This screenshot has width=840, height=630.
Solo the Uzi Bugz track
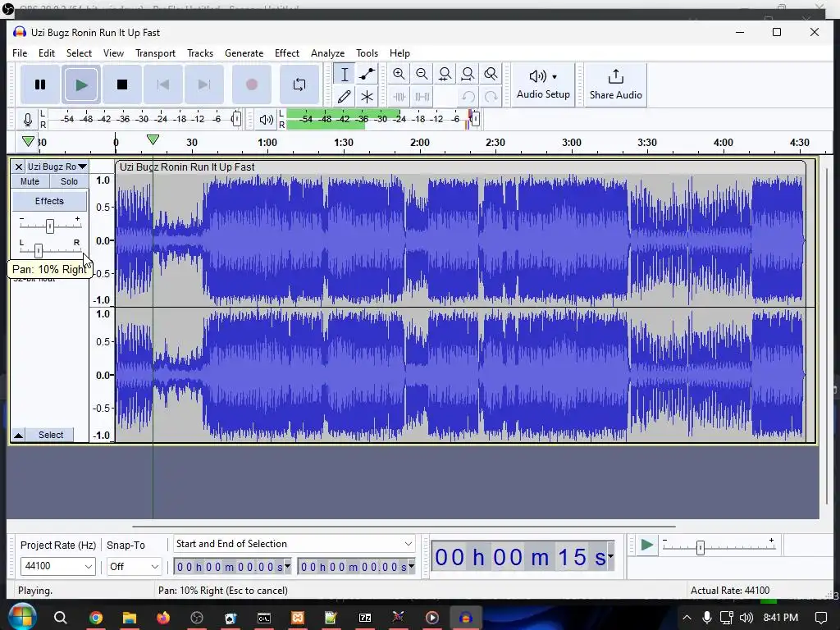69,181
